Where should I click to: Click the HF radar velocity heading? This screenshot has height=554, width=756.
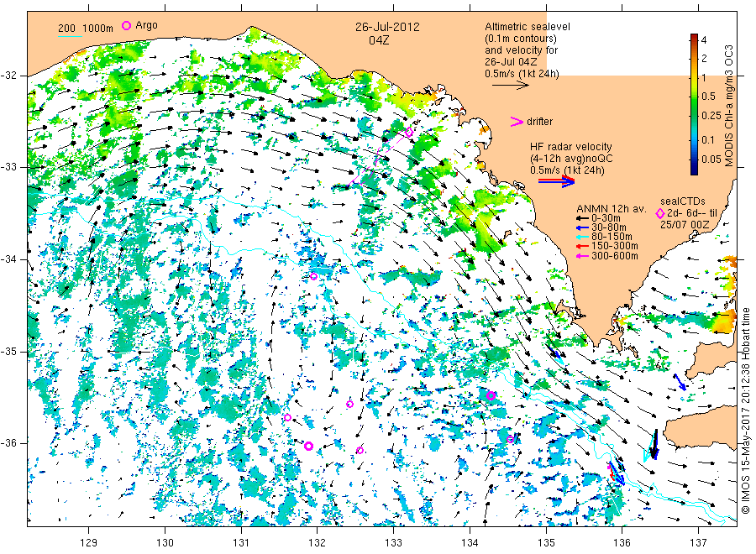point(571,147)
